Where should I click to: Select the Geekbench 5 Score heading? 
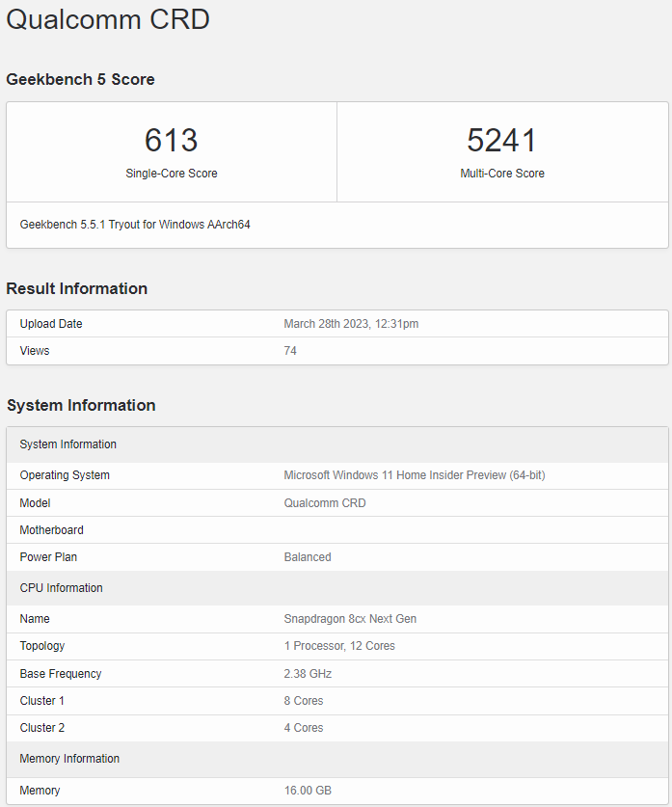pyautogui.click(x=80, y=79)
